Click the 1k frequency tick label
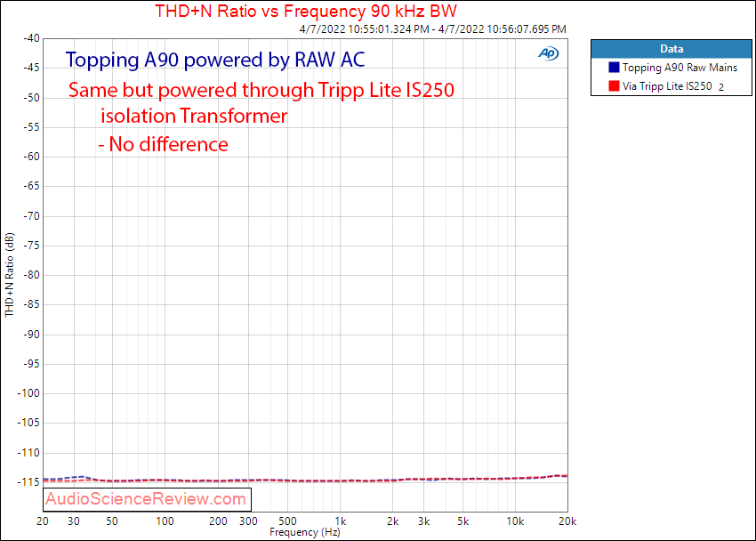The height and width of the screenshot is (541, 756). point(341,521)
